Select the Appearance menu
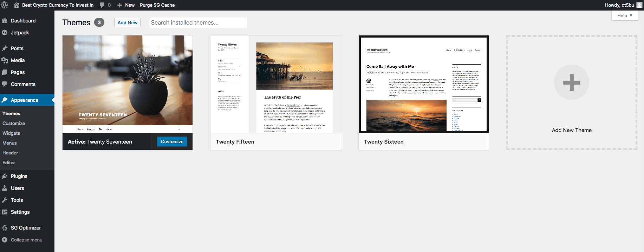 tap(25, 100)
